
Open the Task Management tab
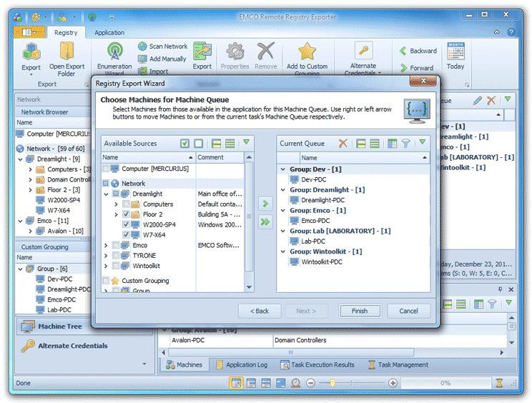coord(398,364)
